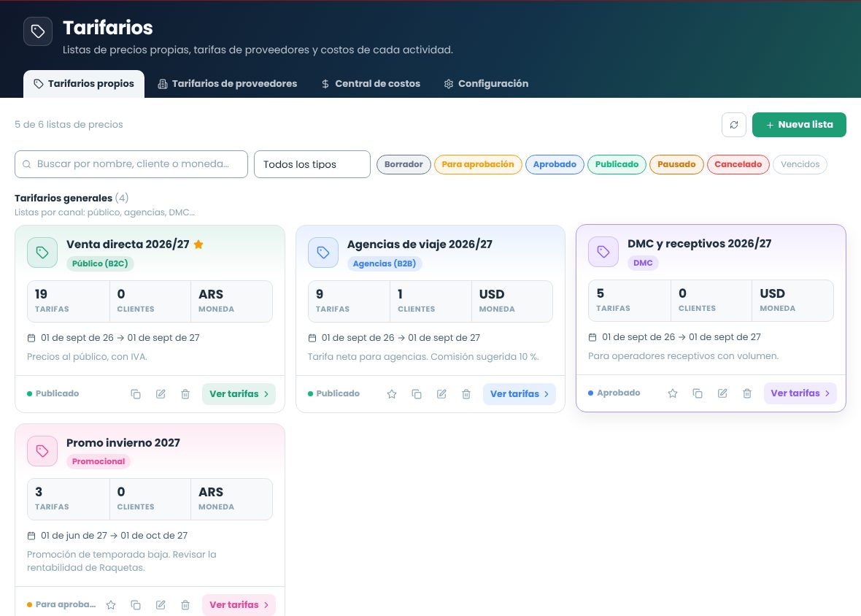Screen dimensions: 861x616
Task: Star the Promo invierno 2027 list
Action: [x=111, y=604]
